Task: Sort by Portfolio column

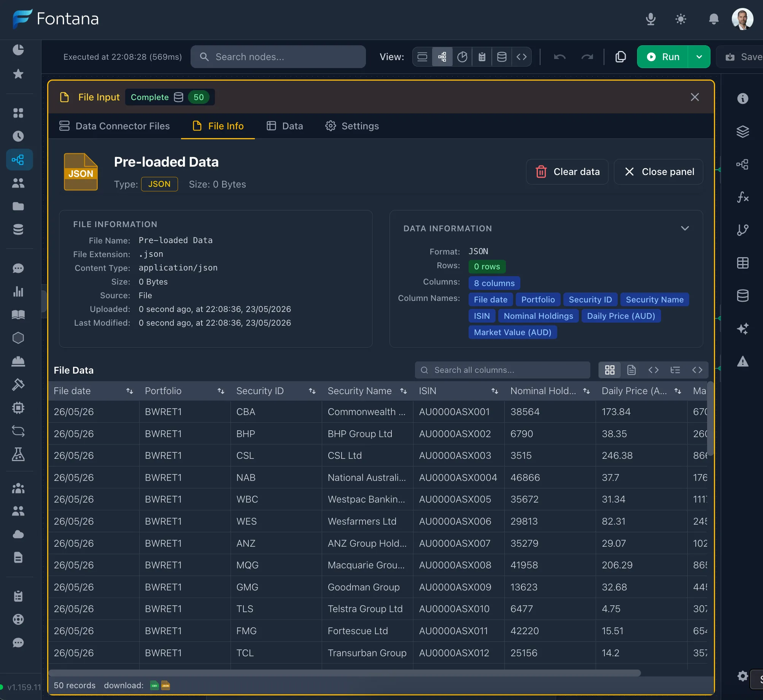Action: (x=221, y=391)
